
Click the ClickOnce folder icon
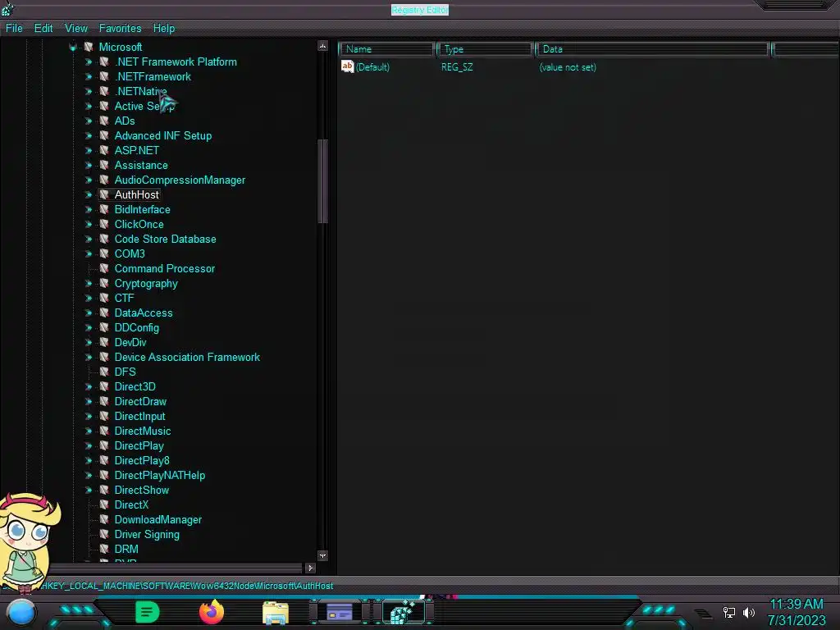(104, 224)
